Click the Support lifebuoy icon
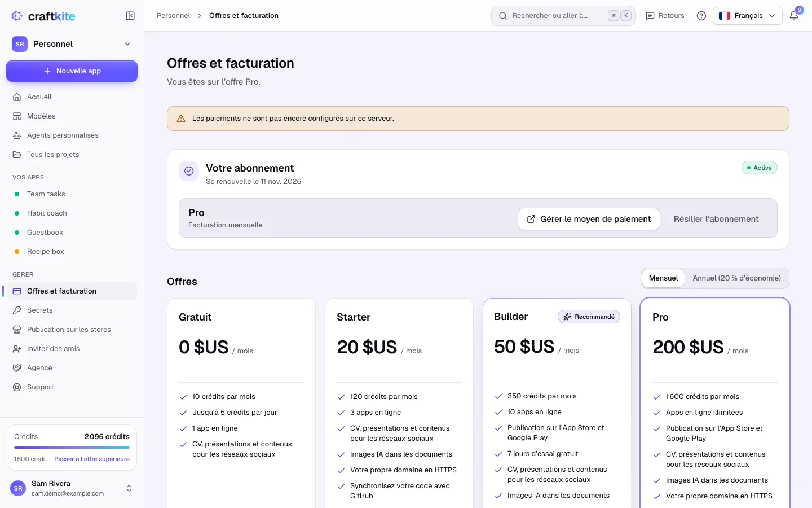This screenshot has height=508, width=812. [x=17, y=387]
